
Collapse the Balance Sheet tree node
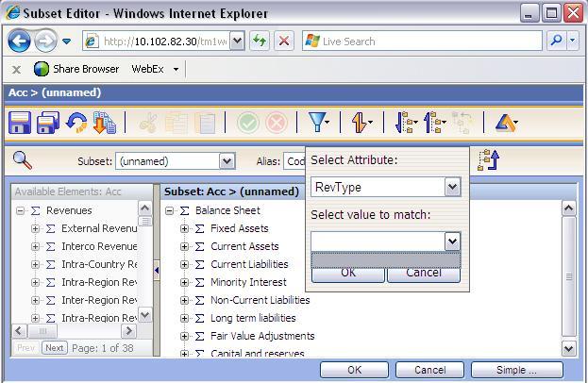pyautogui.click(x=169, y=210)
